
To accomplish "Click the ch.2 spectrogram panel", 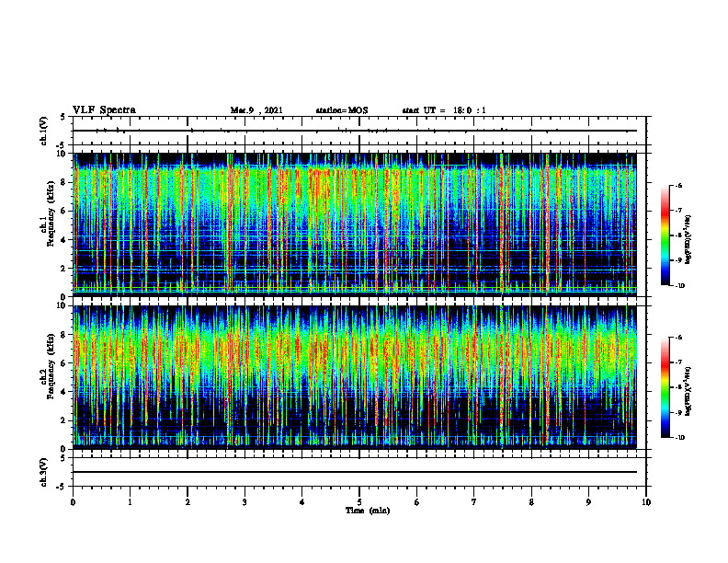I will pos(355,377).
